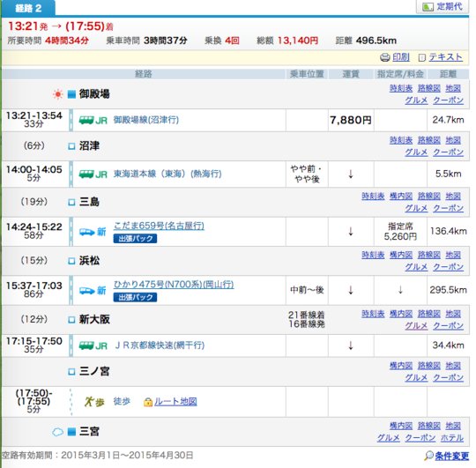The image size is (476, 468).
Task: Click the station marker for 三島
Action: pos(71,203)
